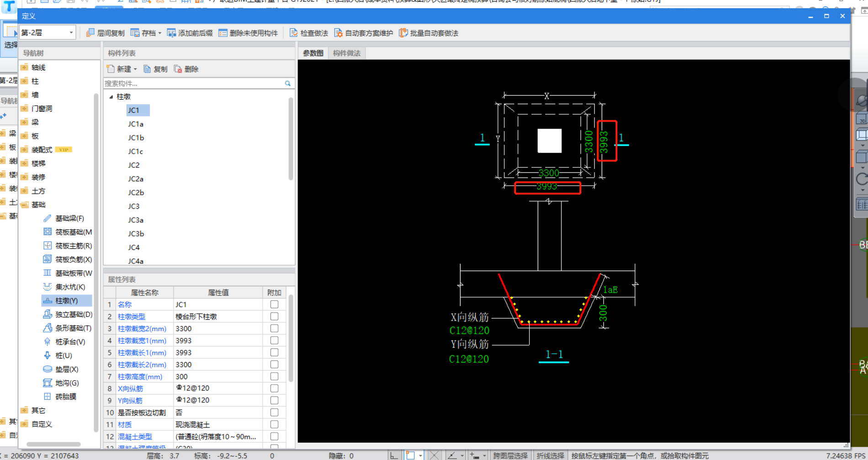The image size is (868, 460).
Task: Check 附加 box for 柱墩截长1(mm)
Action: coord(274,353)
